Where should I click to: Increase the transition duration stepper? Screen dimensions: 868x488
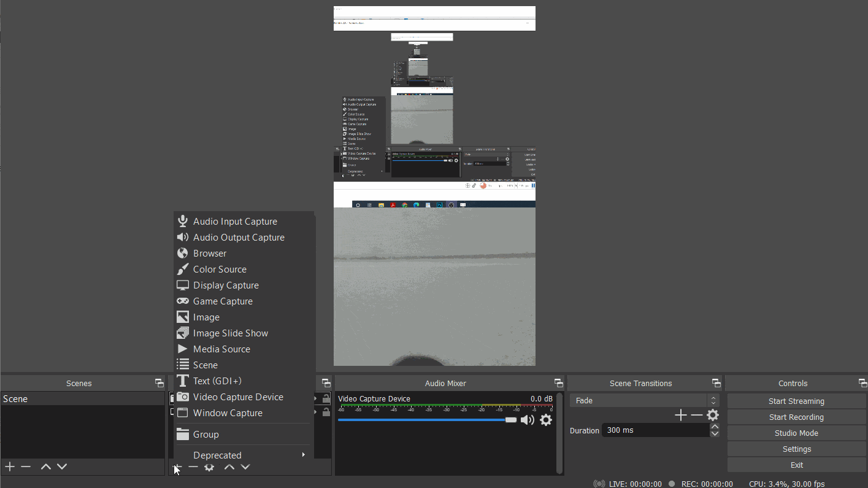pos(715,427)
